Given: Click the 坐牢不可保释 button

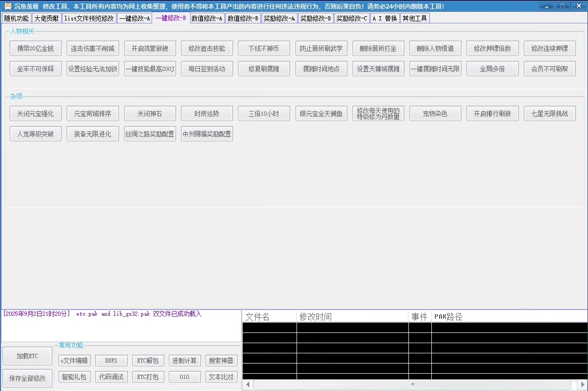Looking at the screenshot, I should click(36, 69).
